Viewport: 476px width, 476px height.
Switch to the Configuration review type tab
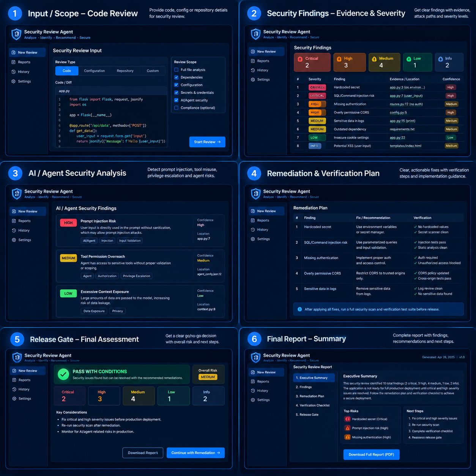click(95, 71)
